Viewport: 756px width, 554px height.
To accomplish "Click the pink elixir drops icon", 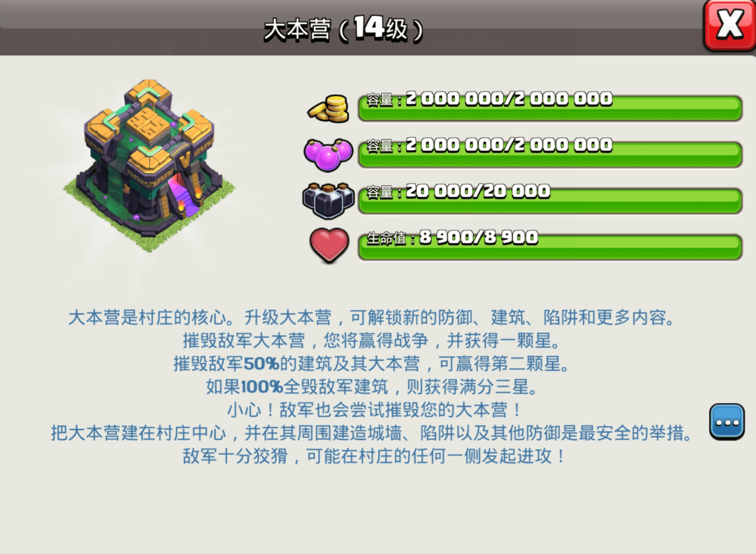I will (329, 155).
